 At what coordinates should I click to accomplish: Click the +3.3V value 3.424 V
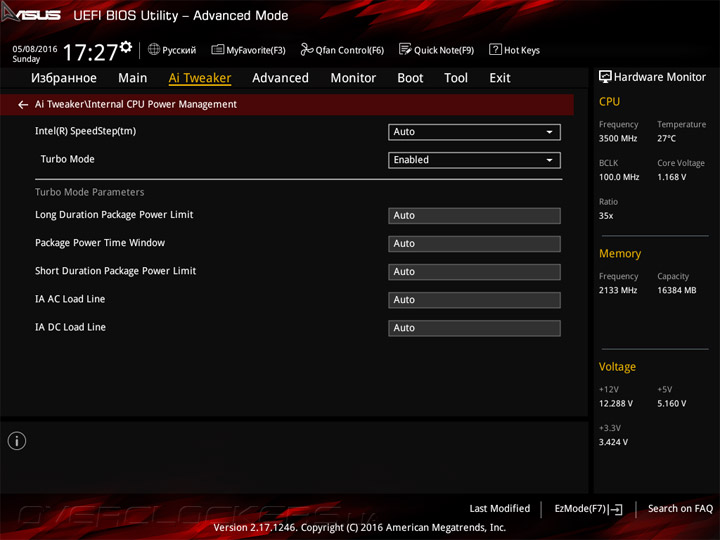pyautogui.click(x=613, y=442)
